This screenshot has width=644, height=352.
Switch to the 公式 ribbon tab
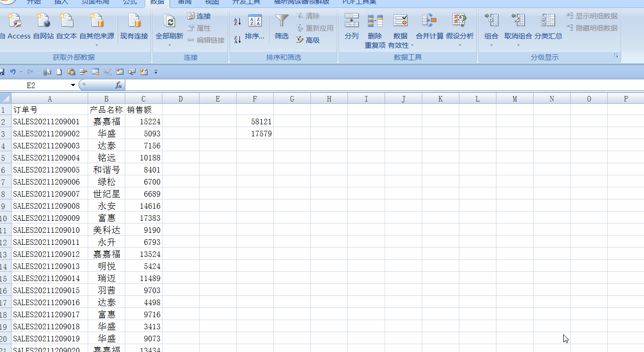(x=130, y=2)
